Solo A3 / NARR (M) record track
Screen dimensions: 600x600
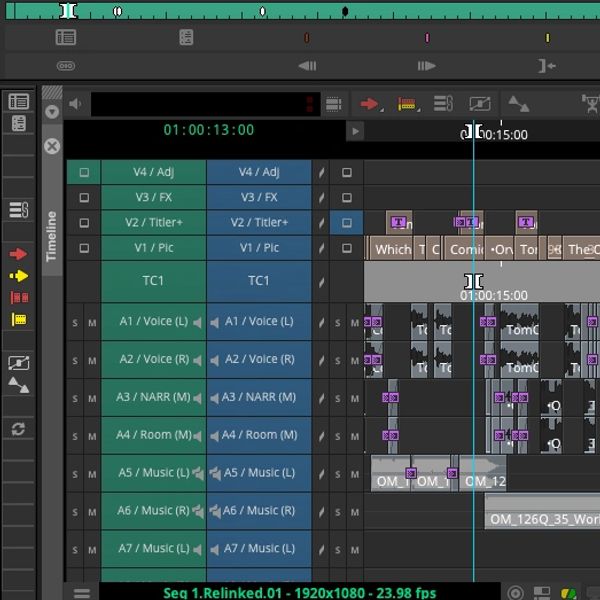click(x=338, y=398)
